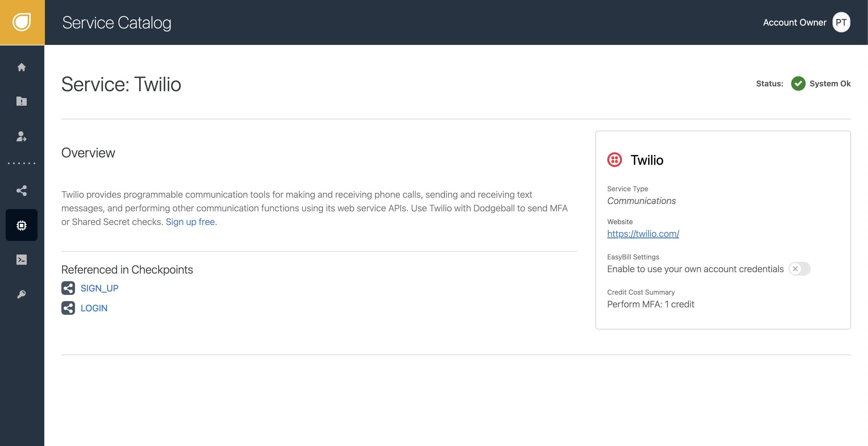Visit https://twilio.com/ website link

[x=643, y=233]
